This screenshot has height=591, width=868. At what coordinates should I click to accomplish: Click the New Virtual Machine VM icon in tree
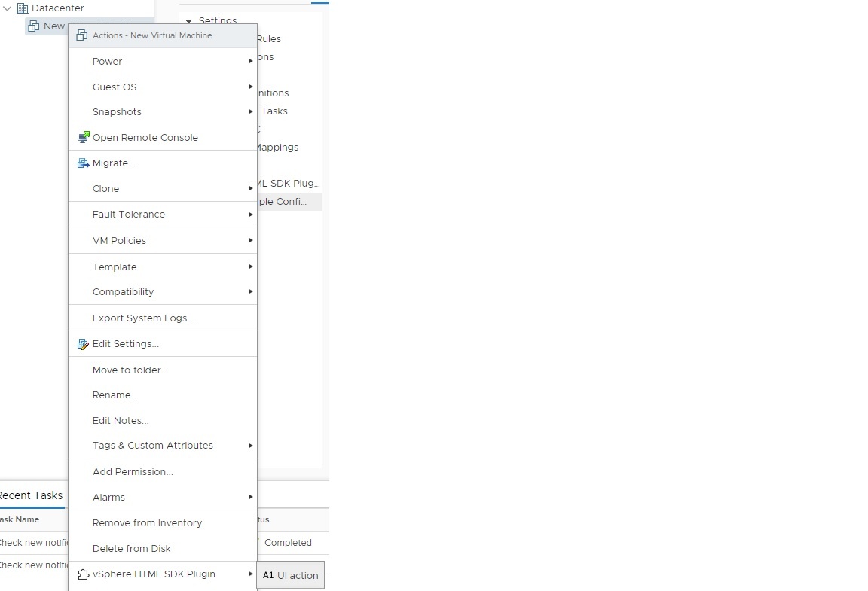point(34,26)
